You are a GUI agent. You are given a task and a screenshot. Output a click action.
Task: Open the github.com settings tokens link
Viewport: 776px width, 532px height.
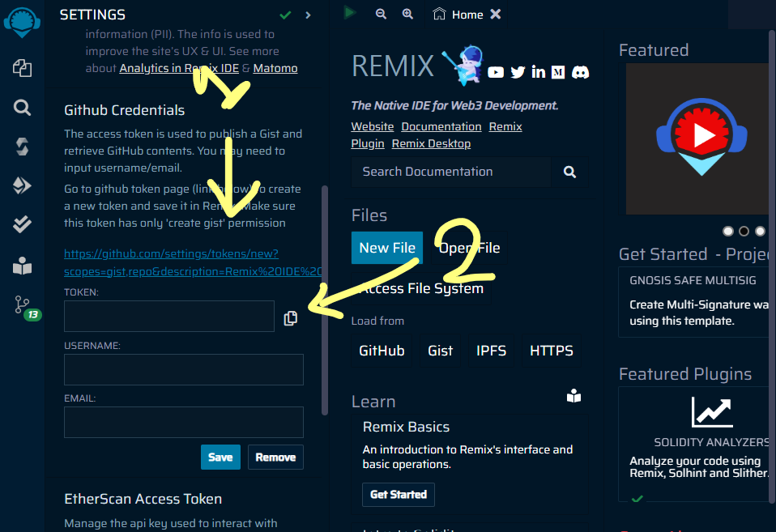(x=193, y=262)
